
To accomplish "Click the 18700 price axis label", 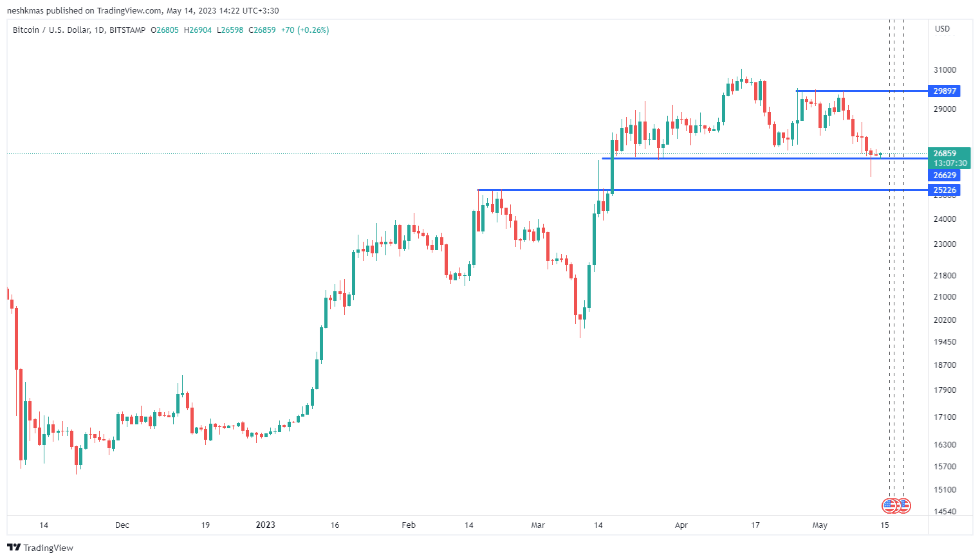I will click(x=945, y=365).
